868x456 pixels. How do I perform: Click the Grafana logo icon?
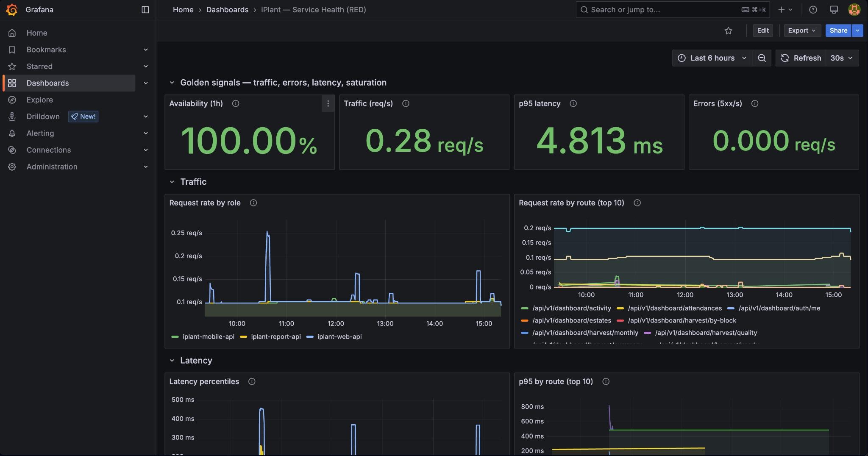(x=12, y=10)
